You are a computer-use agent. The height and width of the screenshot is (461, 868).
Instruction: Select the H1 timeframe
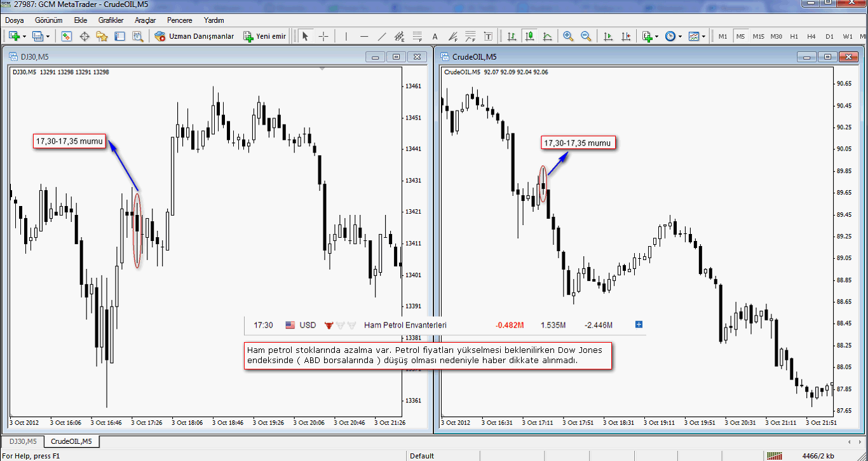pos(794,36)
